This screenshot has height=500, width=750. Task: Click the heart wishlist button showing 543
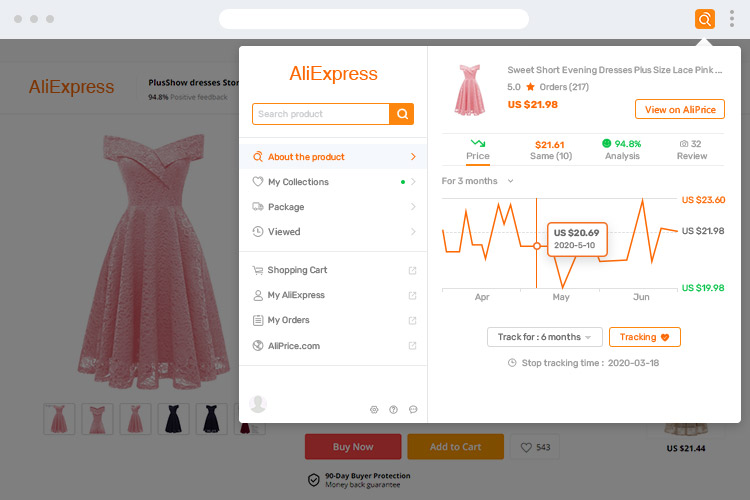click(x=534, y=447)
